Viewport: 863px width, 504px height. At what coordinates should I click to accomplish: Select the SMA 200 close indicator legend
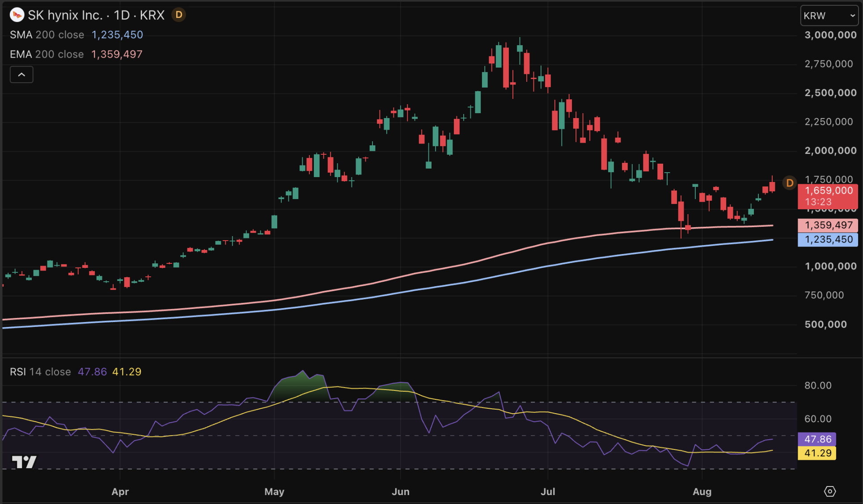coord(47,35)
